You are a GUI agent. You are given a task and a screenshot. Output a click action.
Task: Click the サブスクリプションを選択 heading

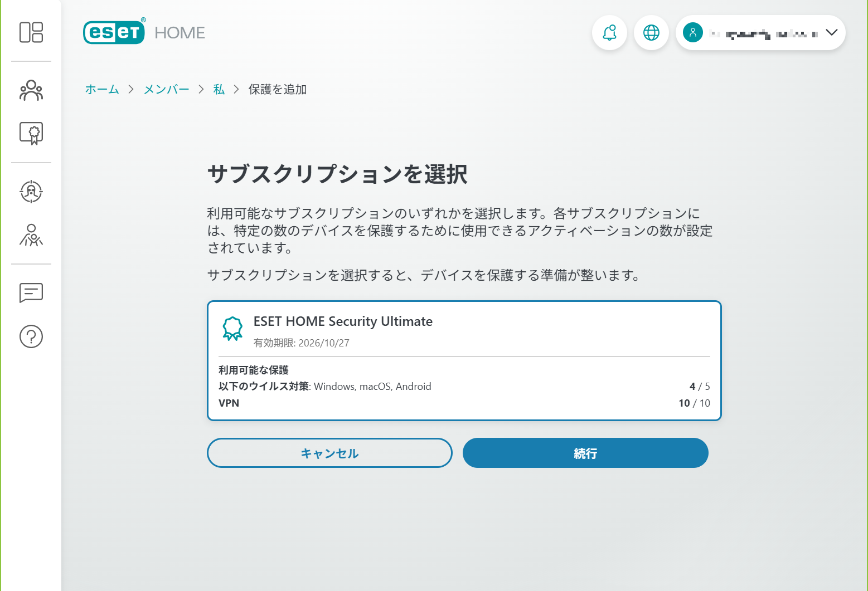(x=337, y=174)
